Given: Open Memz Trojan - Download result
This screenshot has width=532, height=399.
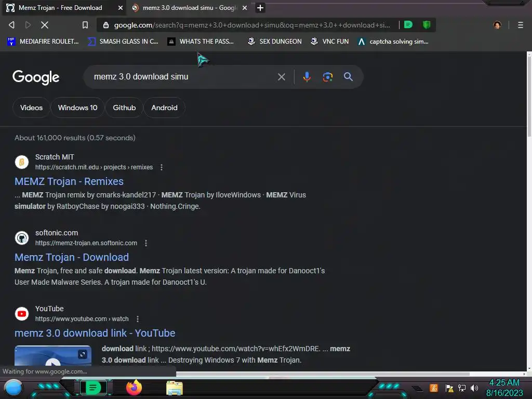Looking at the screenshot, I should (x=72, y=257).
